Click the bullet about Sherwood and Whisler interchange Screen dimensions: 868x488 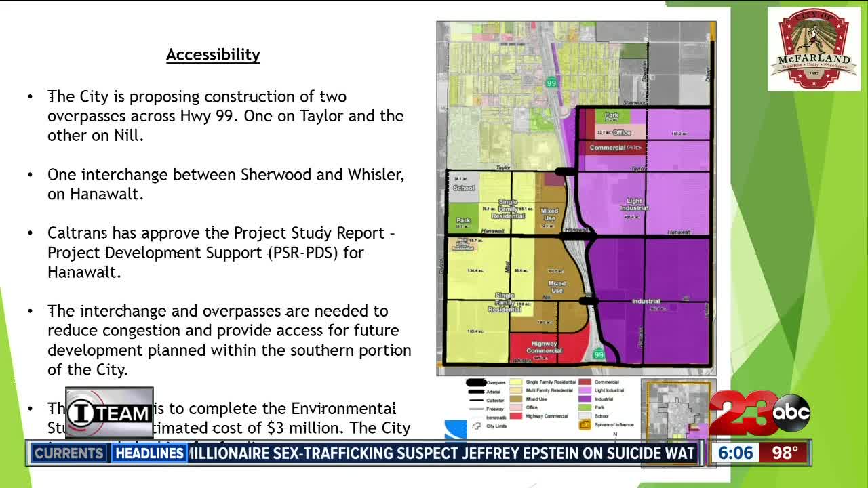[225, 184]
